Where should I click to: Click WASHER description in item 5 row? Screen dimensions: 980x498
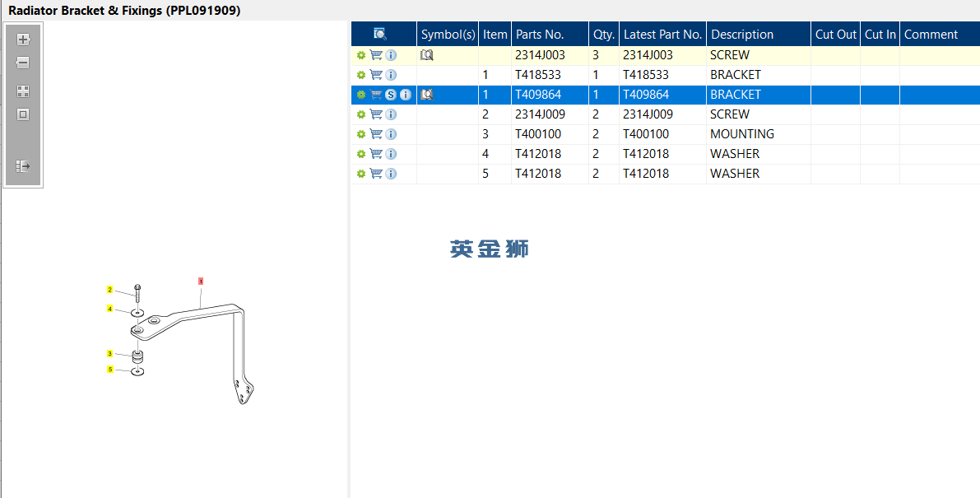[x=759, y=174]
